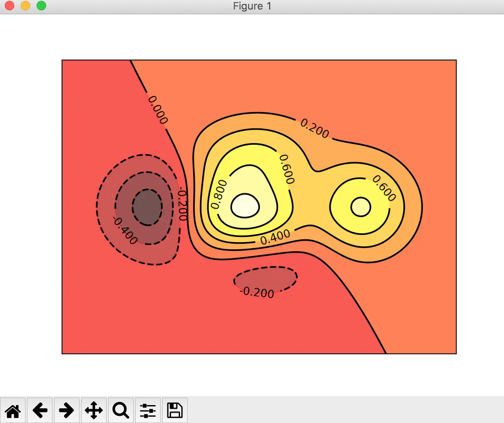
Task: Minimize the window with yellow button
Action: click(x=25, y=6)
